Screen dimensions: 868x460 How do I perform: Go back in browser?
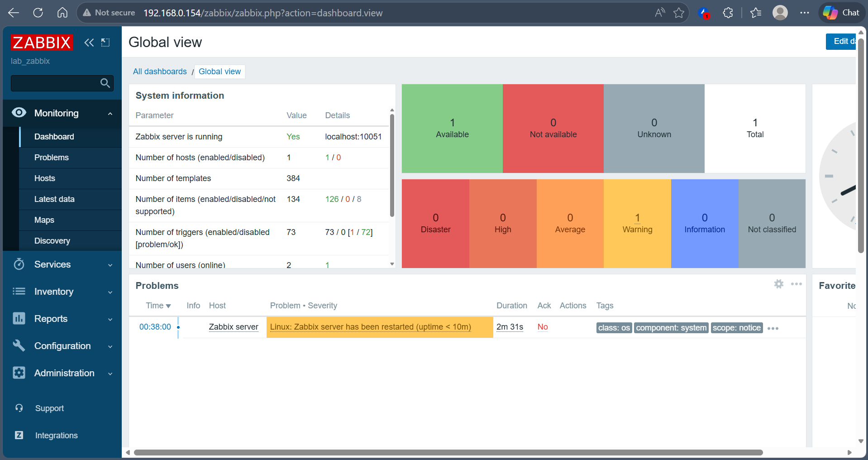(x=14, y=13)
